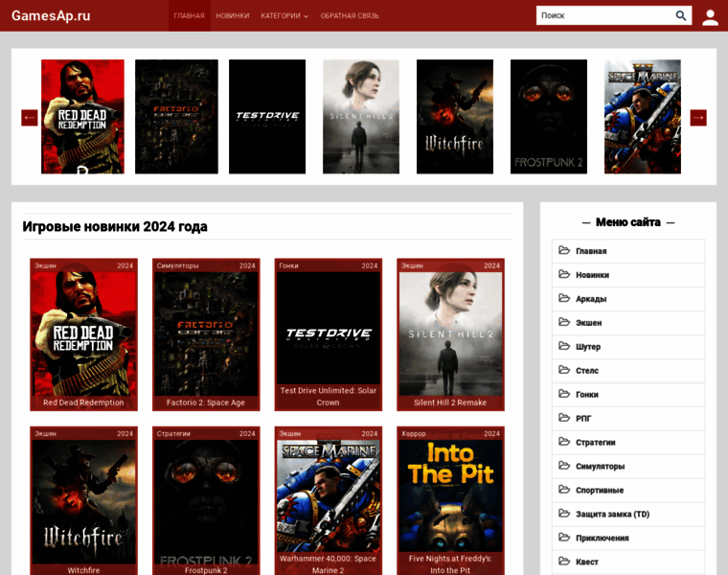Open Frostpunk 2 carousel cover
This screenshot has width=728, height=575.
549,117
